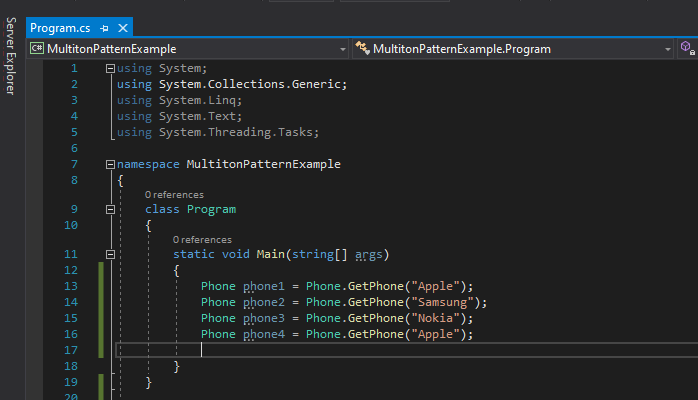This screenshot has height=400, width=698.
Task: Open the Server Explorer side tab
Action: click(x=11, y=56)
